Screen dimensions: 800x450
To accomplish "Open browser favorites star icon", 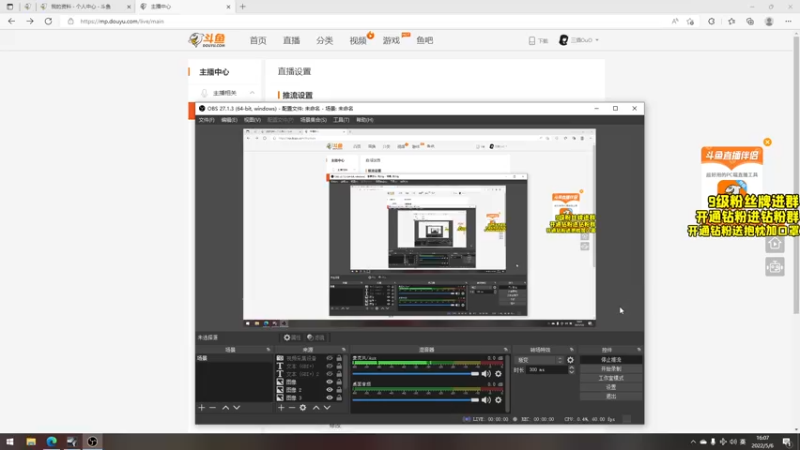I will pyautogui.click(x=731, y=21).
